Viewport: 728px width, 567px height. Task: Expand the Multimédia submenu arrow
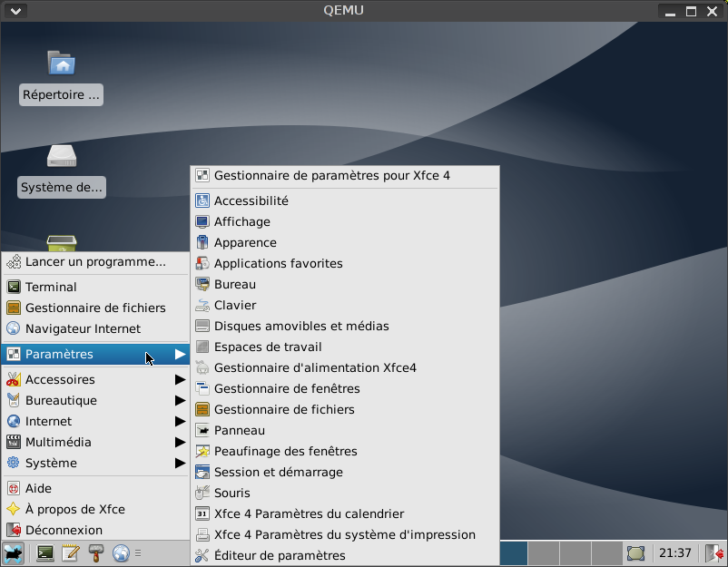pos(180,442)
